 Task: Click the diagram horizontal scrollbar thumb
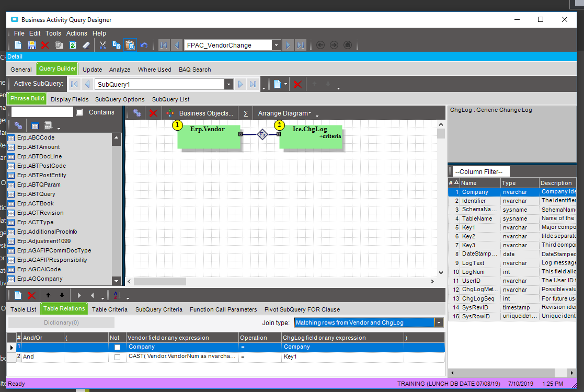[x=160, y=281]
